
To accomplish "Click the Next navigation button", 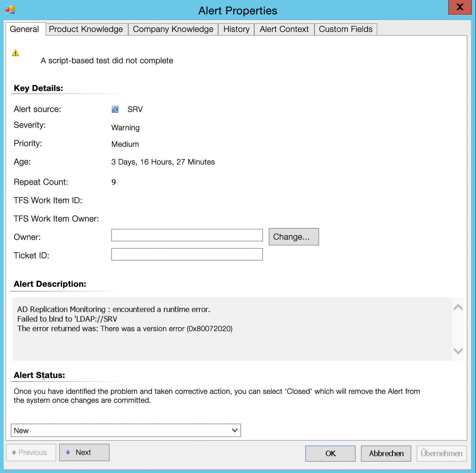I will (x=84, y=452).
